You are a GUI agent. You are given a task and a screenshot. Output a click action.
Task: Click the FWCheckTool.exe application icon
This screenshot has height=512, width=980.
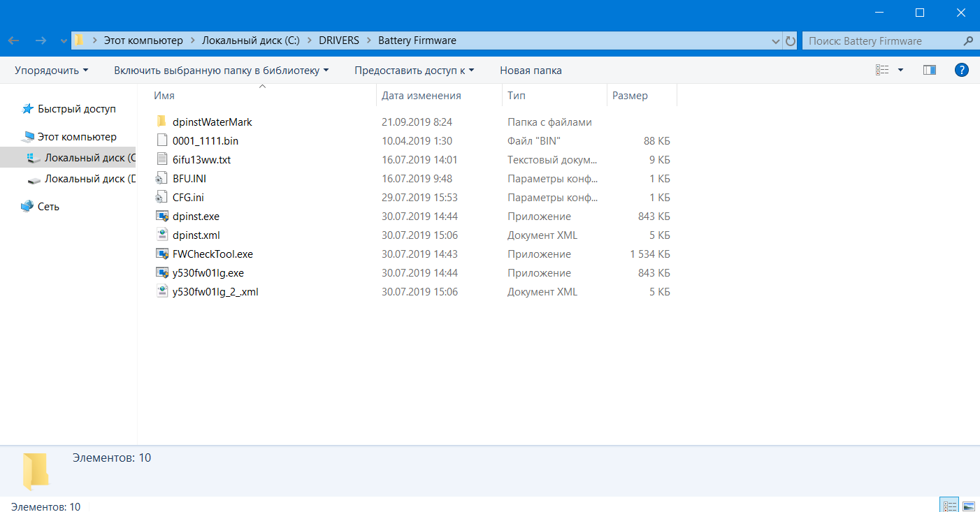point(161,254)
